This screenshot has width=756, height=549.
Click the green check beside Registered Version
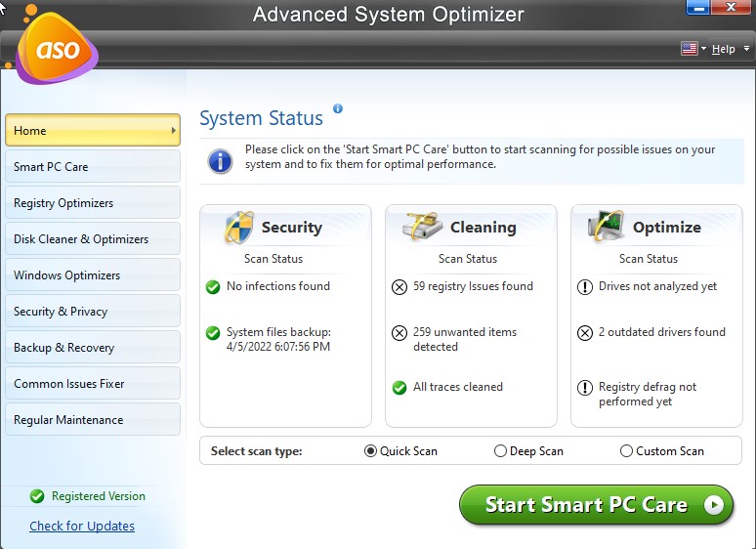pos(37,496)
